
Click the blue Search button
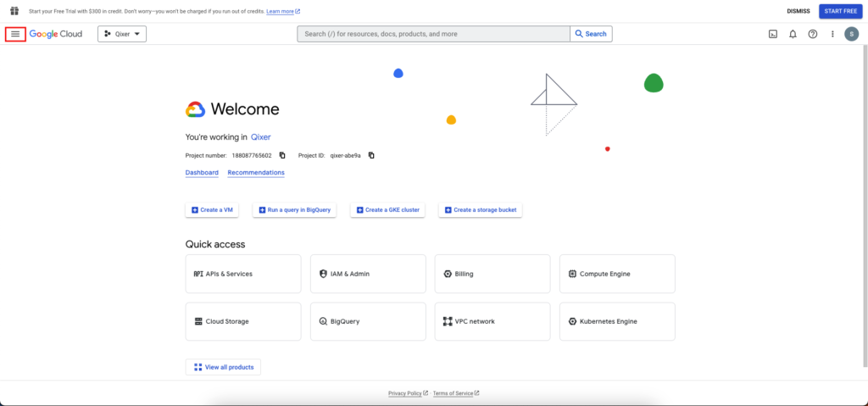click(591, 34)
